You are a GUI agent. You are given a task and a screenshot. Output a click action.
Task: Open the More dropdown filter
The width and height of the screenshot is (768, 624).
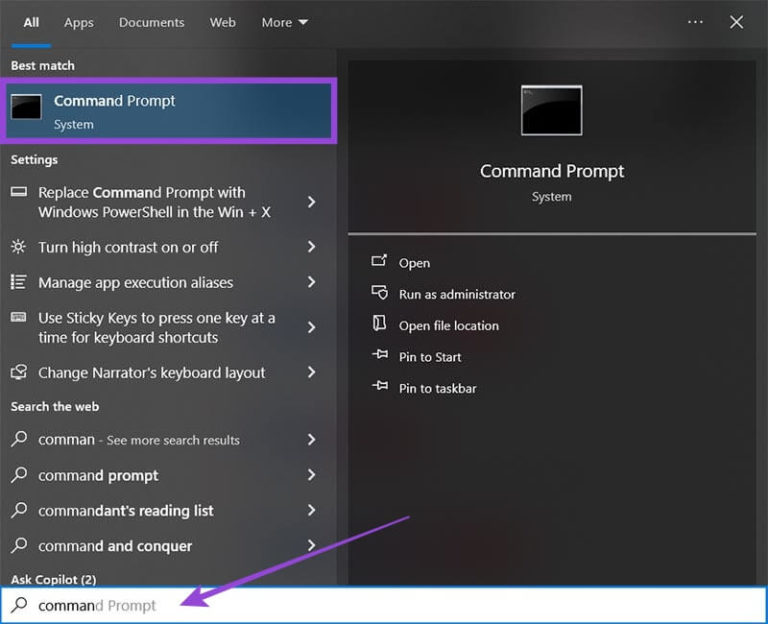[285, 23]
